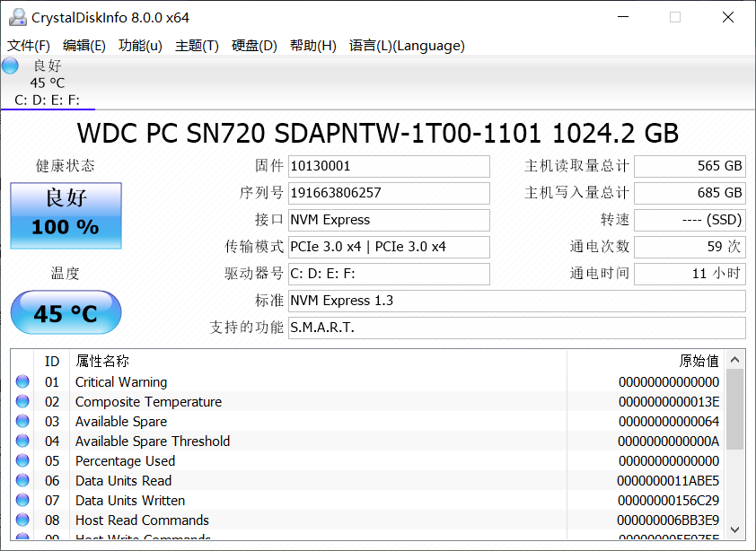756x551 pixels.
Task: Select the Composite Temperature attribute name
Action: pos(148,402)
